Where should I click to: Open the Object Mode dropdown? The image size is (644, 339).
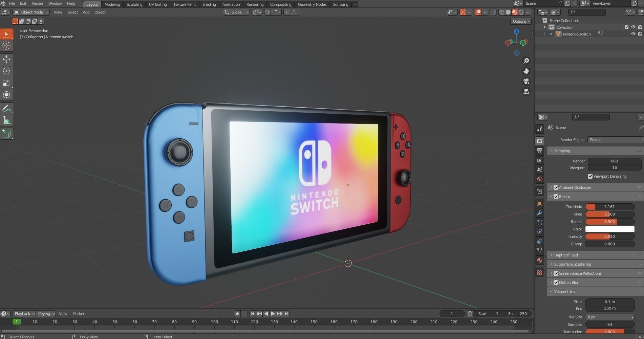click(x=31, y=12)
